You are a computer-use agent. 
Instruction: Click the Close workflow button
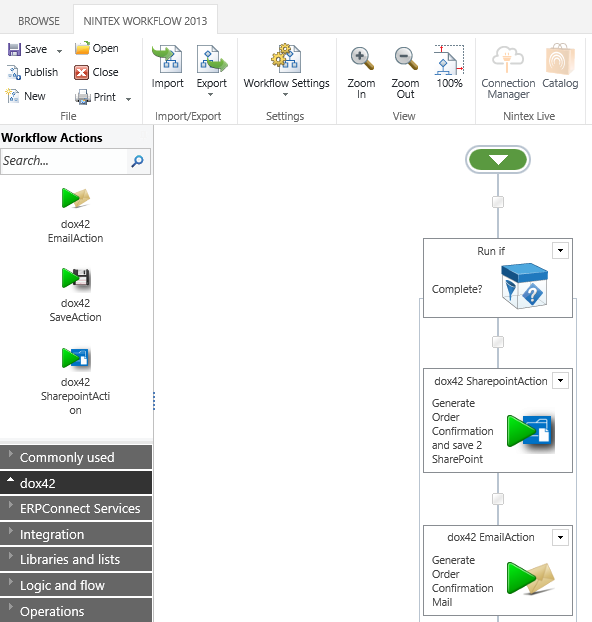click(96, 73)
